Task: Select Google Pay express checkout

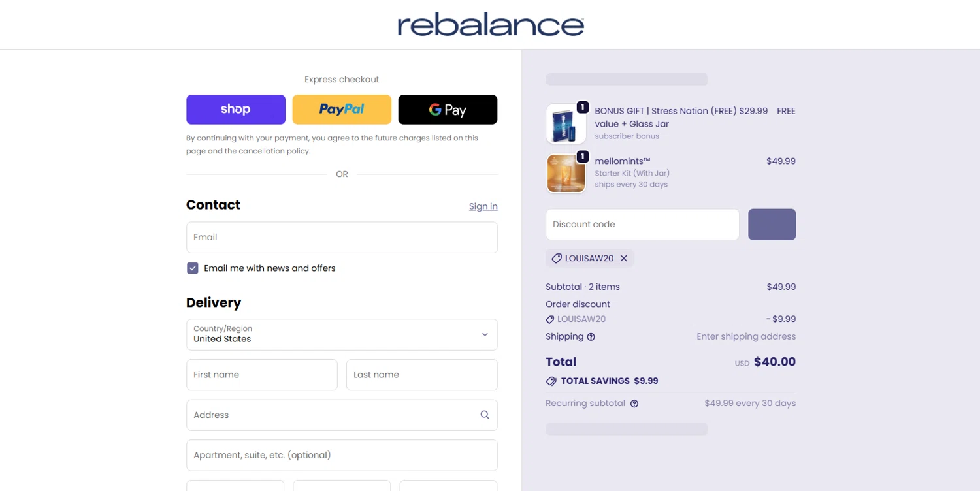Action: (x=448, y=110)
